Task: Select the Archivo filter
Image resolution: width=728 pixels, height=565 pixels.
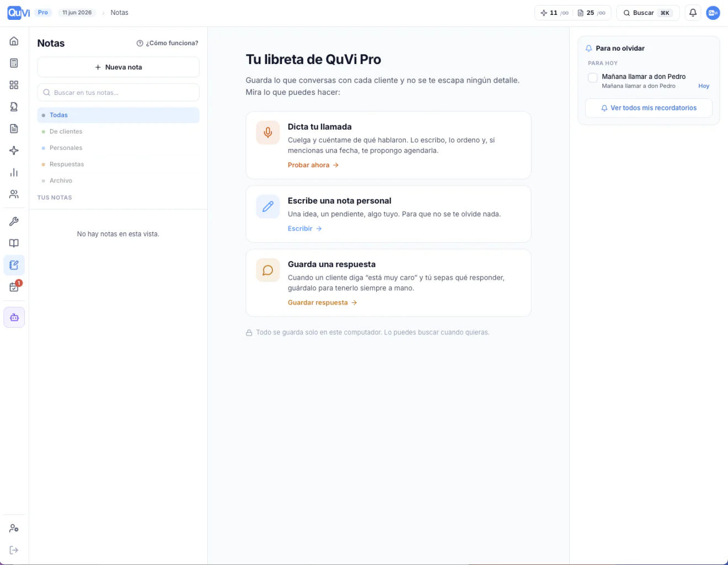Action: pos(118,180)
